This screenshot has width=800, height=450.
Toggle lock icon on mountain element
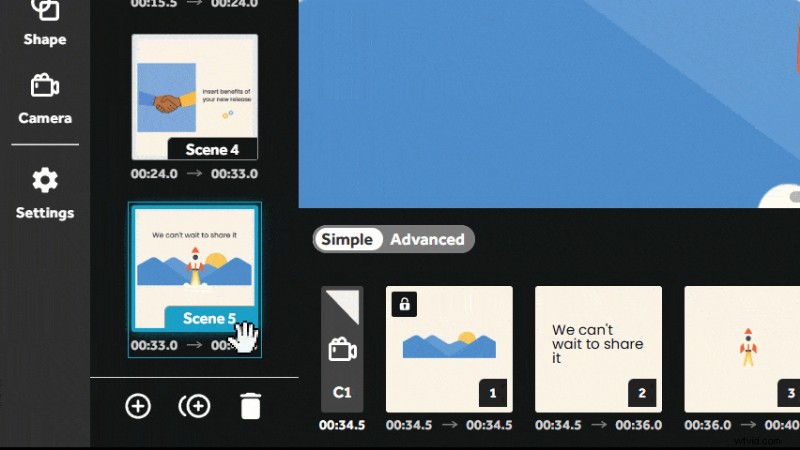[x=404, y=304]
